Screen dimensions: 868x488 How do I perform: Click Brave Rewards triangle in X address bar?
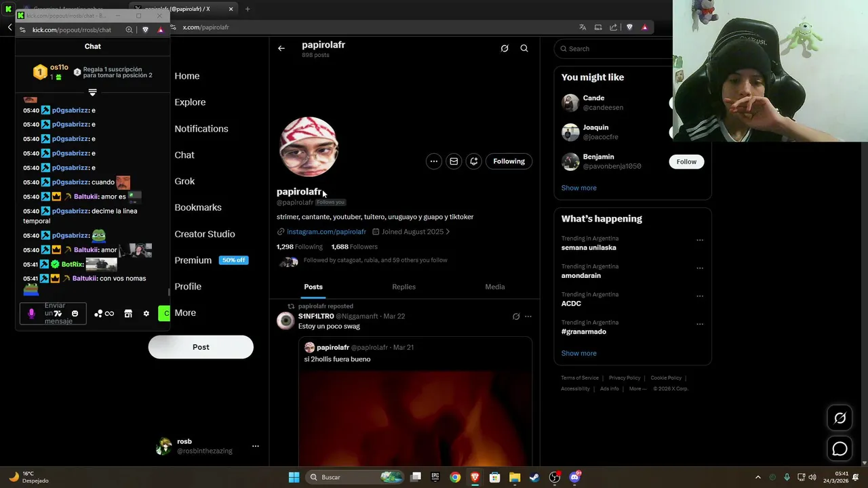tap(644, 27)
